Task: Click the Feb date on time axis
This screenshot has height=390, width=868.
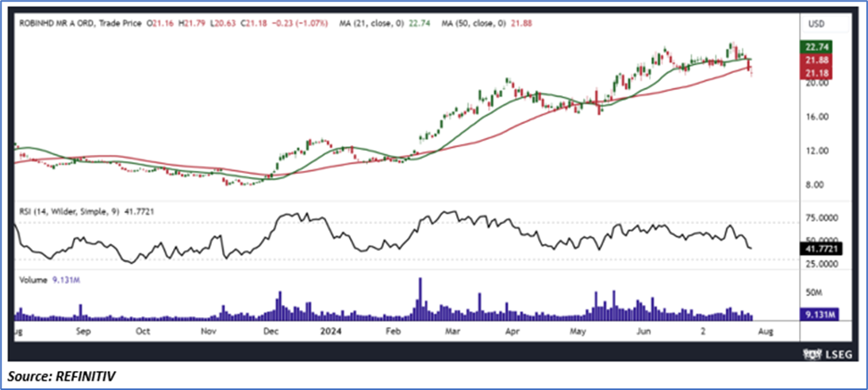Action: (x=393, y=332)
